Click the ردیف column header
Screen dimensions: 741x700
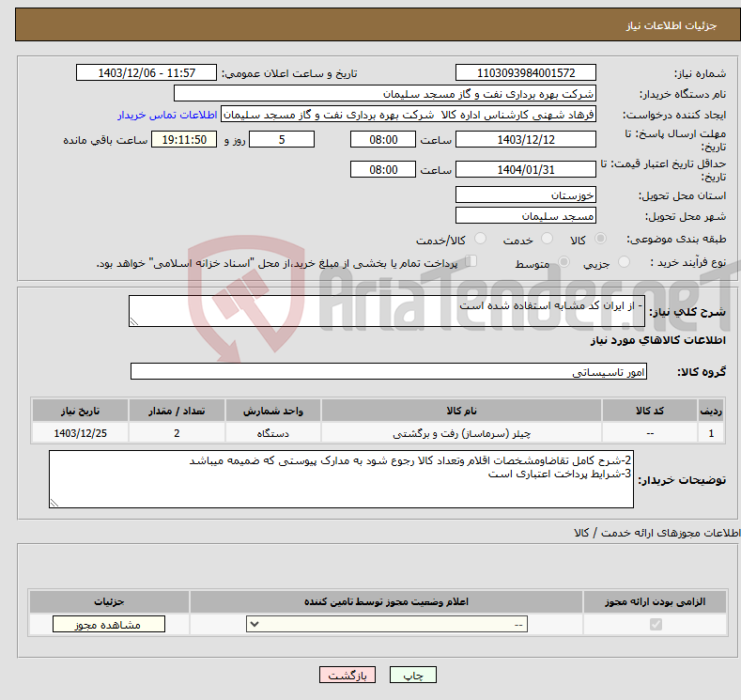pos(711,411)
